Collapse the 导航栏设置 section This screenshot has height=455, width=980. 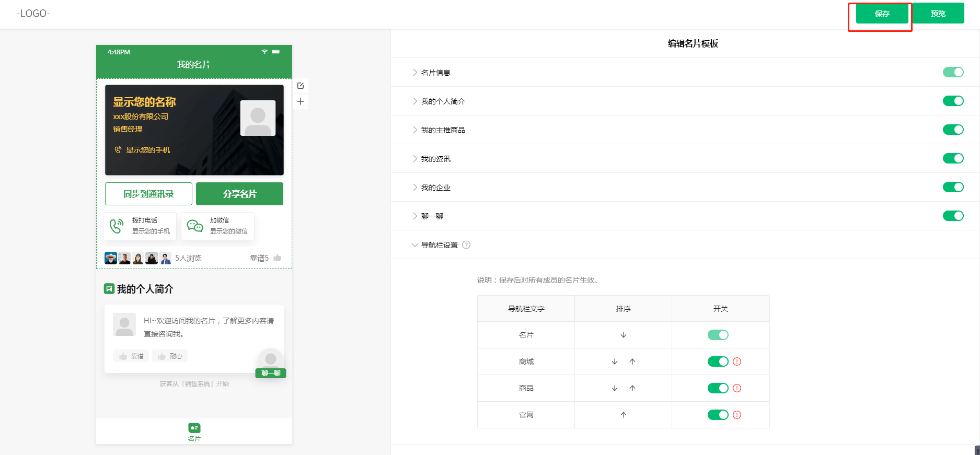[415, 244]
